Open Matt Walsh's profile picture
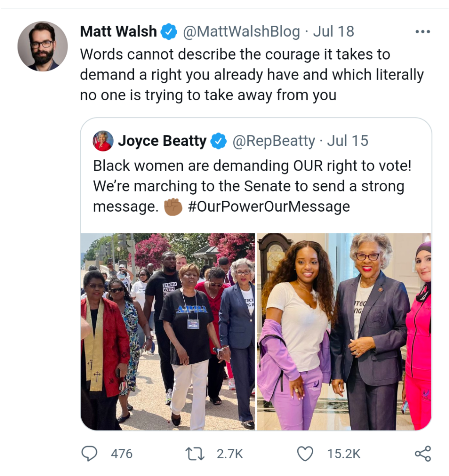 click(43, 46)
